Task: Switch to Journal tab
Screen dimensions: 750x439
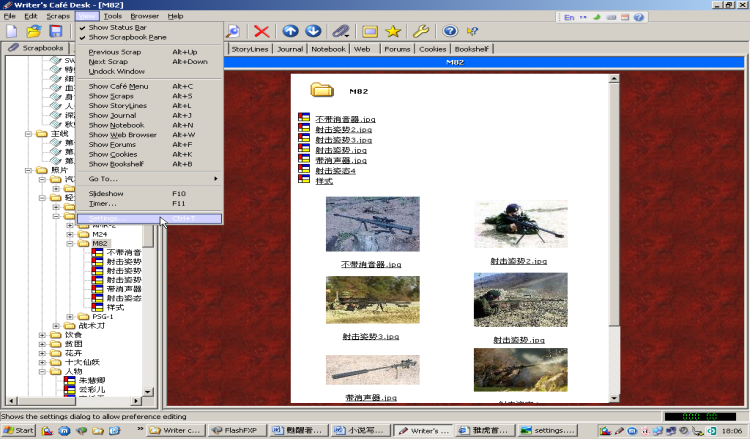Action: pyautogui.click(x=290, y=49)
